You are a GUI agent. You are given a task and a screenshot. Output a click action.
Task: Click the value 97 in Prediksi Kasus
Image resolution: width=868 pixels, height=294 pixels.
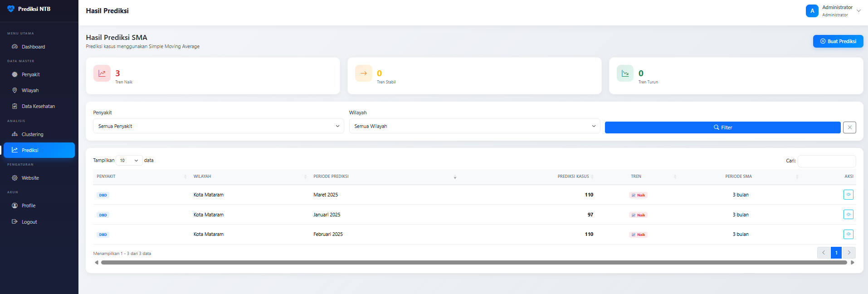590,215
